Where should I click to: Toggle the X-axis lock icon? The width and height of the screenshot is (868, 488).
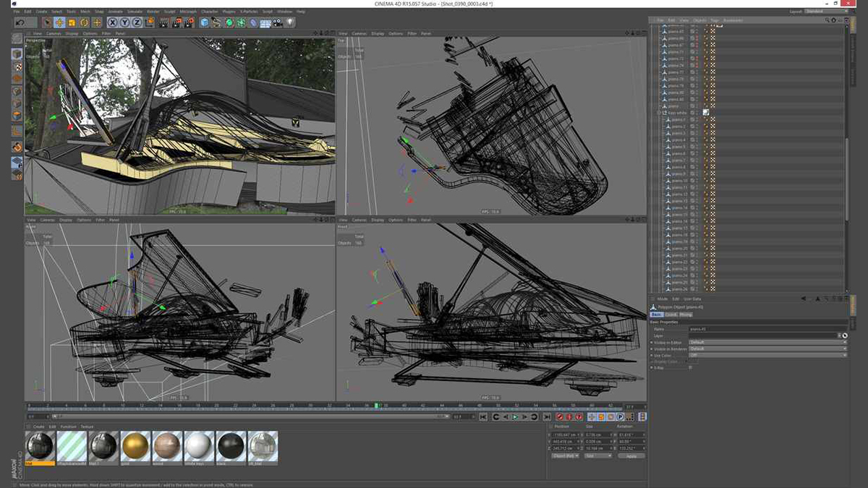[x=113, y=22]
